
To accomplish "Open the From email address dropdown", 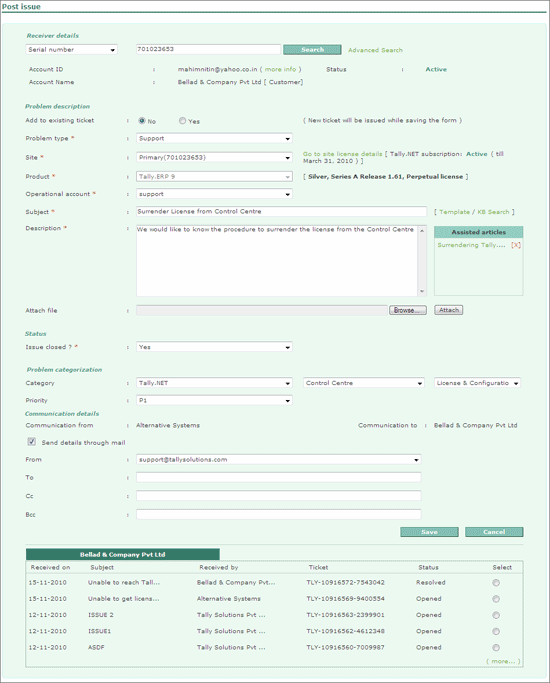I will pos(279,460).
